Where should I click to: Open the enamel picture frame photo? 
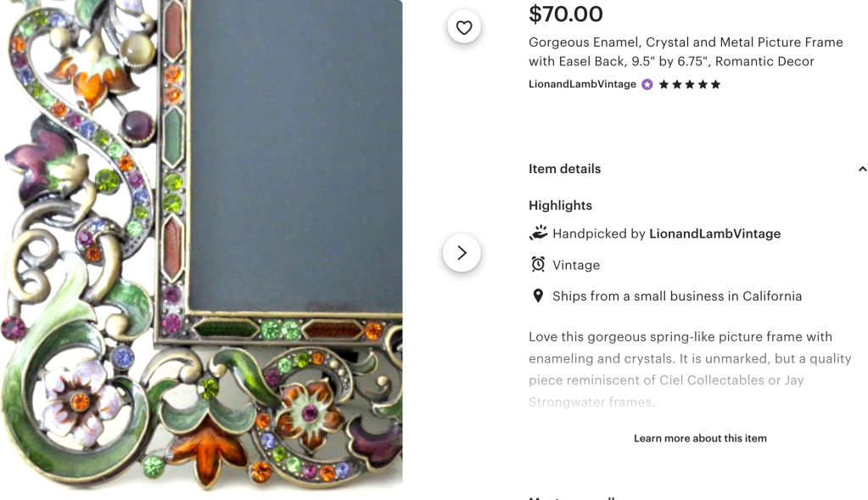click(201, 244)
